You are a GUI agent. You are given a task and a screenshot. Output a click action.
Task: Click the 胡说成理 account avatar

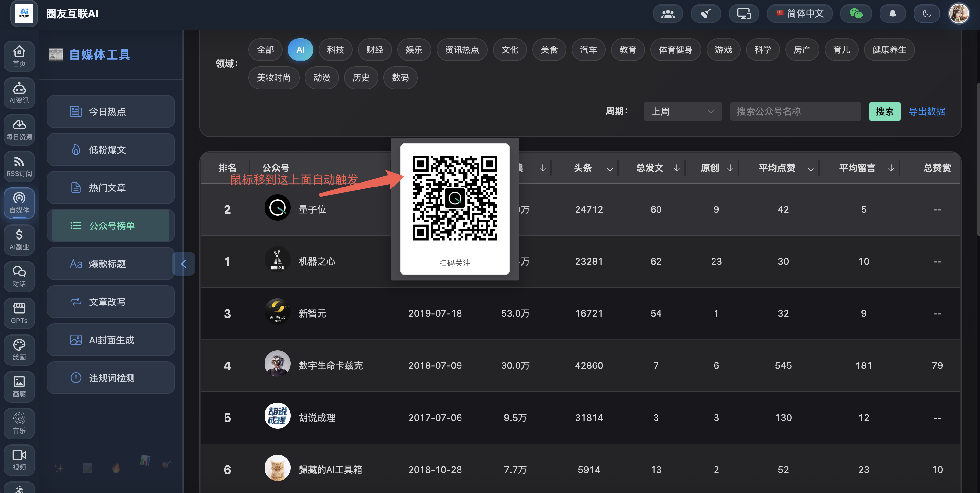[x=277, y=416]
